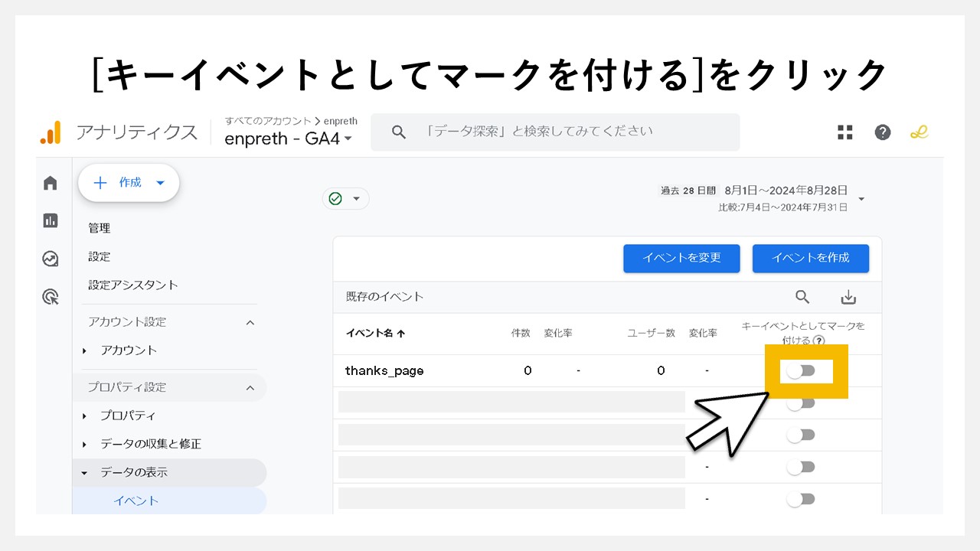Click the イベントを作成 button
The width and height of the screenshot is (980, 551).
point(811,258)
